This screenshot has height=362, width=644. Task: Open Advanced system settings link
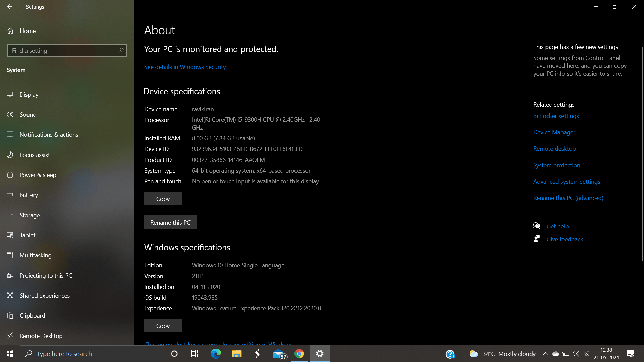click(567, 181)
